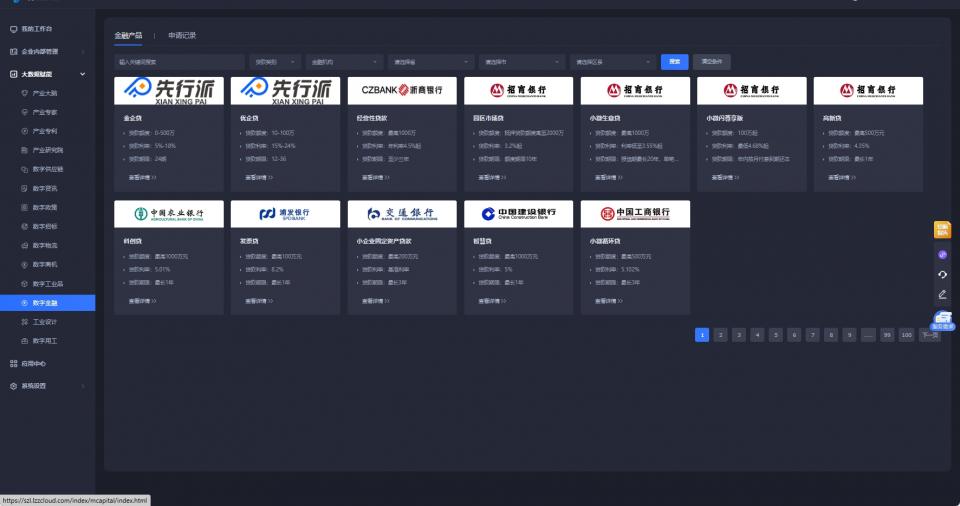Open 查看详情 on 中国建设银行 card
The image size is (960, 506).
coord(492,301)
